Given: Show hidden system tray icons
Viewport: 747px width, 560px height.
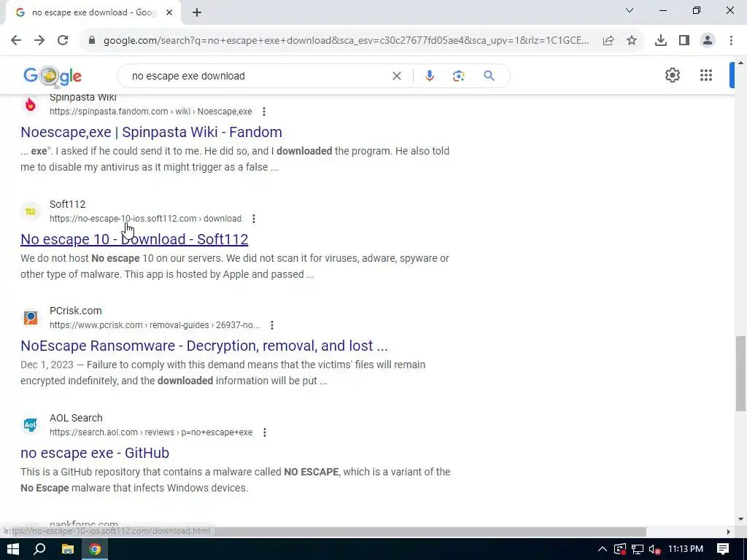Looking at the screenshot, I should click(x=602, y=549).
